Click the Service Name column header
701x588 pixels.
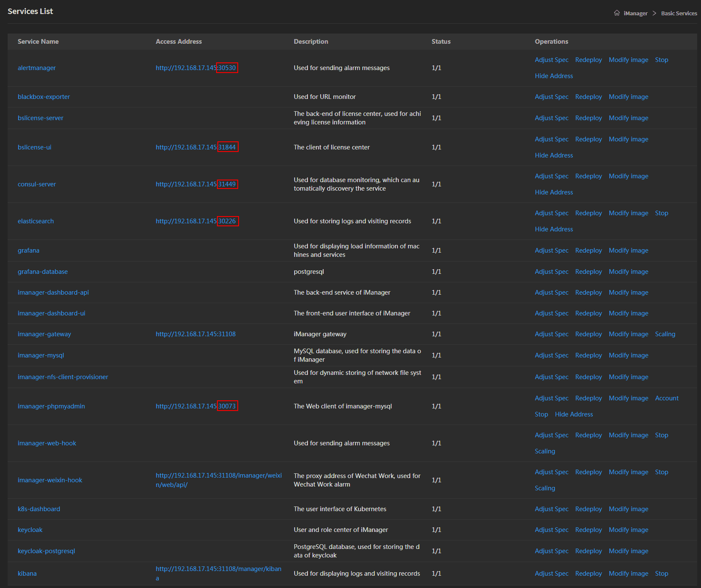pyautogui.click(x=38, y=42)
